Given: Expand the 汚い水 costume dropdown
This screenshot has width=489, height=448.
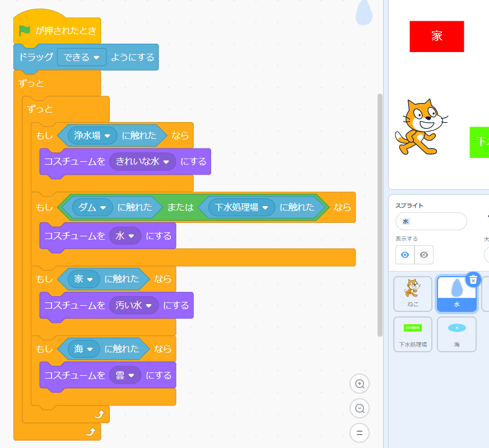Looking at the screenshot, I should coord(134,306).
